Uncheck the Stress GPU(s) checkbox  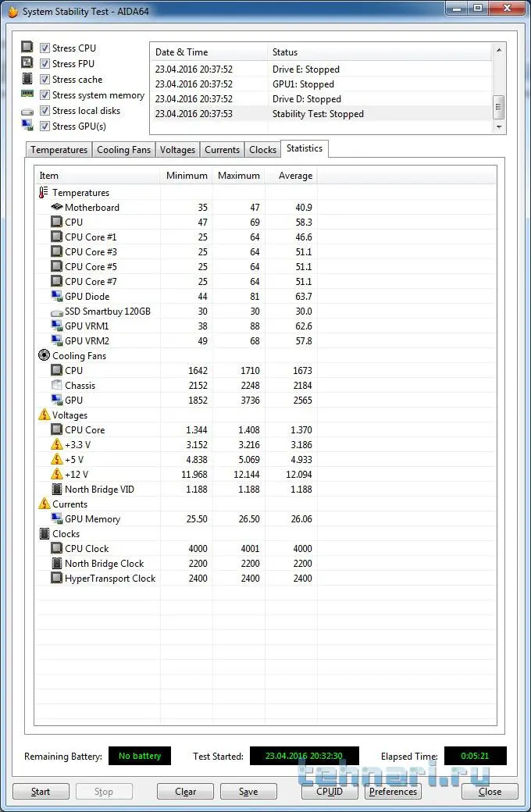(45, 126)
